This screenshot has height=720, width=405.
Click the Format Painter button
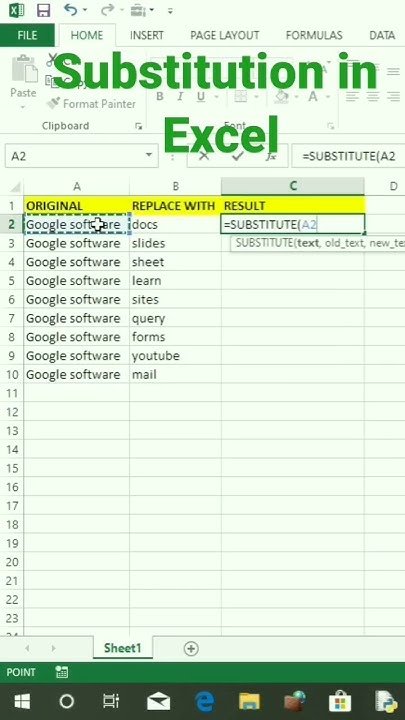(x=91, y=104)
